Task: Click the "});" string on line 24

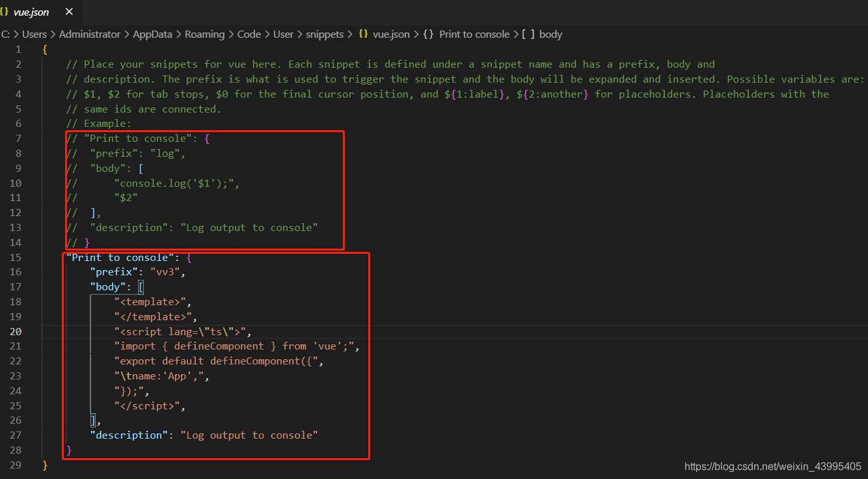Action: pos(131,390)
